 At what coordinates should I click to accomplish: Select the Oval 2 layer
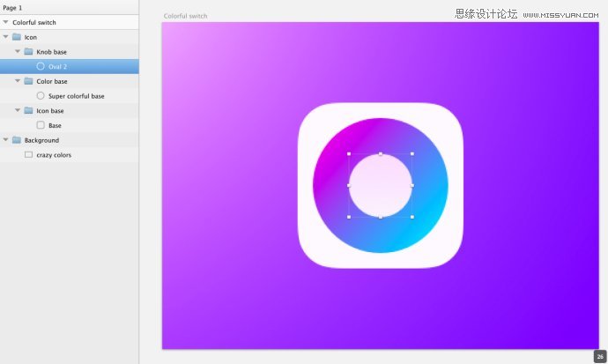click(x=70, y=66)
